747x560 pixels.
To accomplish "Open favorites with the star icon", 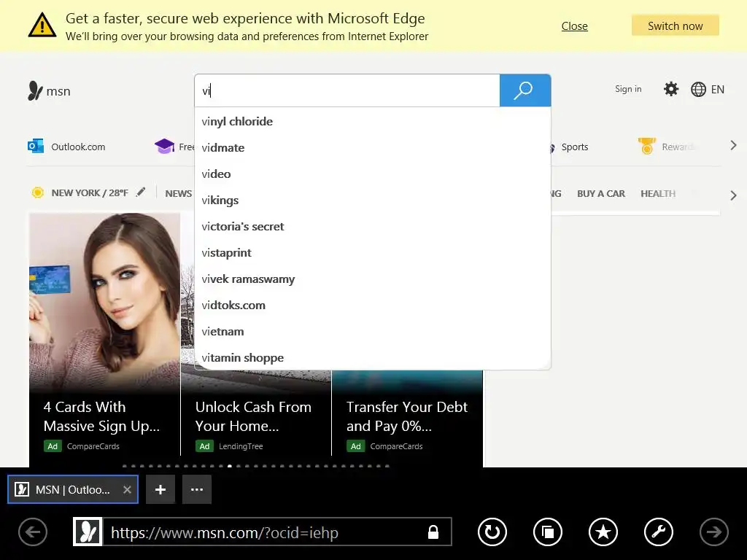I will pyautogui.click(x=603, y=532).
